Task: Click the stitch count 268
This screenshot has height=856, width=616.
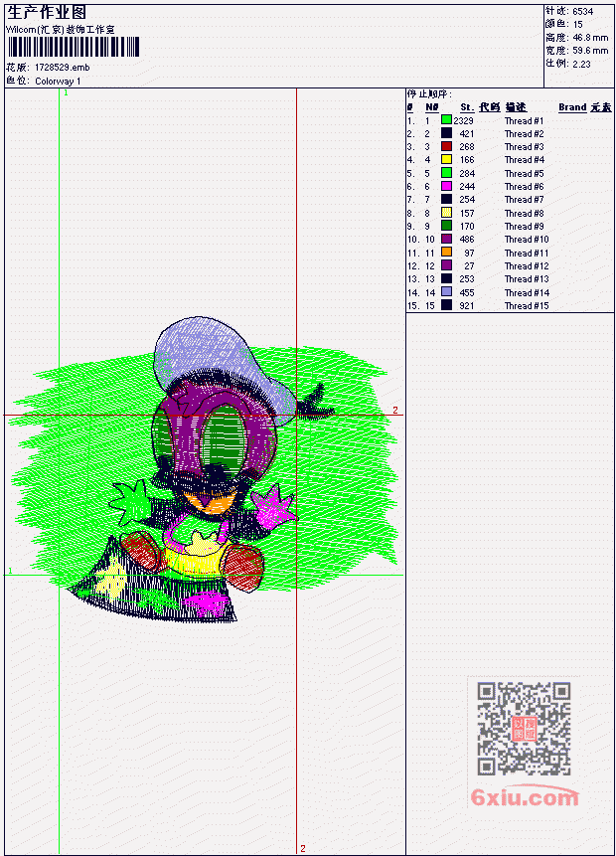Action: coord(467,147)
